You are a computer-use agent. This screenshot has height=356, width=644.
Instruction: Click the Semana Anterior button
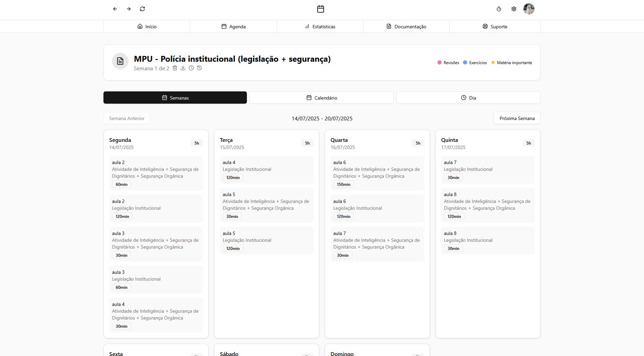(x=127, y=118)
